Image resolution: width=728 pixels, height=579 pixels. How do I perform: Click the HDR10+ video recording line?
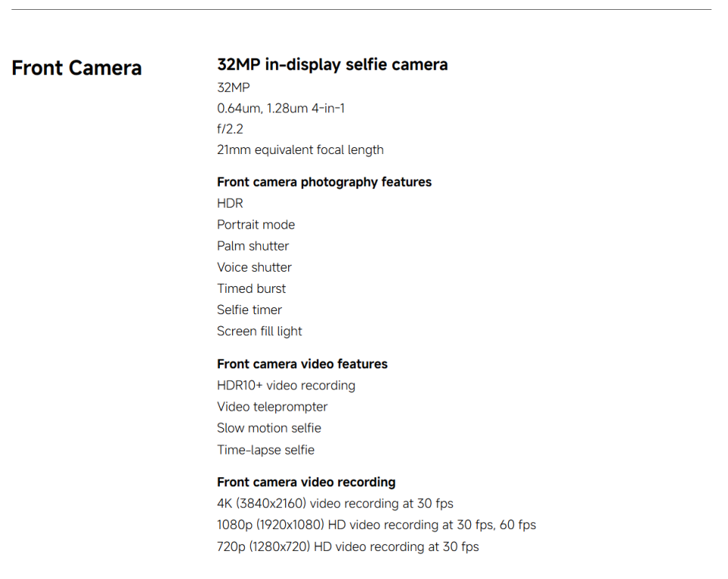(286, 385)
